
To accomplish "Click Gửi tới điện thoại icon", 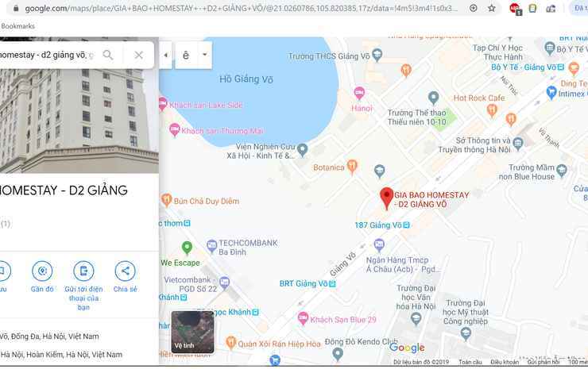I will click(x=83, y=271).
